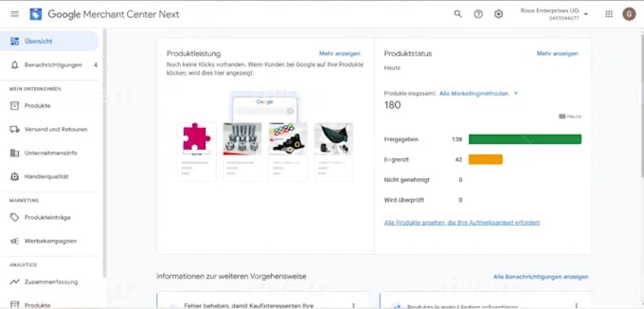Click Mehr anzeigen in Produktleistung card

[339, 53]
